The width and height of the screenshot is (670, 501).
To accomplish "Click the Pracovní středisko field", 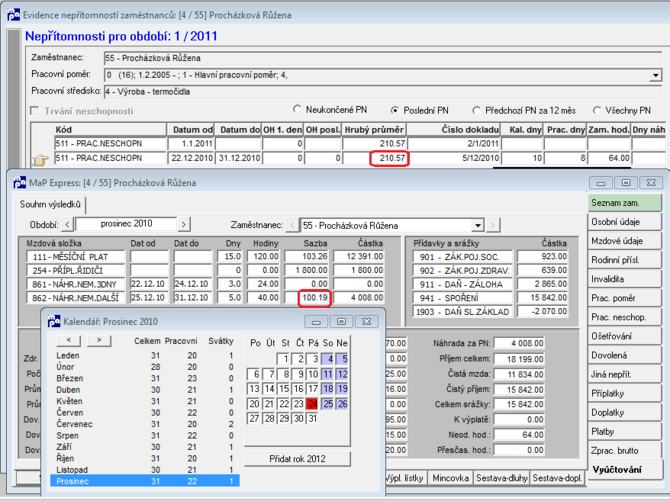I will coord(382,91).
